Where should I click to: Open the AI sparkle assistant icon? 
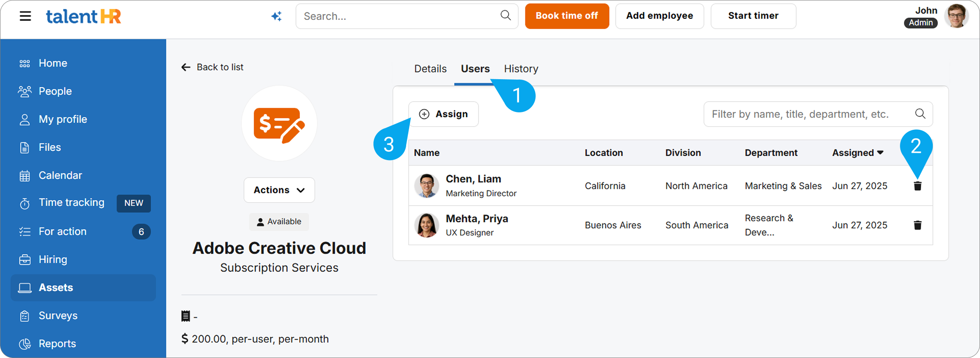point(277,16)
